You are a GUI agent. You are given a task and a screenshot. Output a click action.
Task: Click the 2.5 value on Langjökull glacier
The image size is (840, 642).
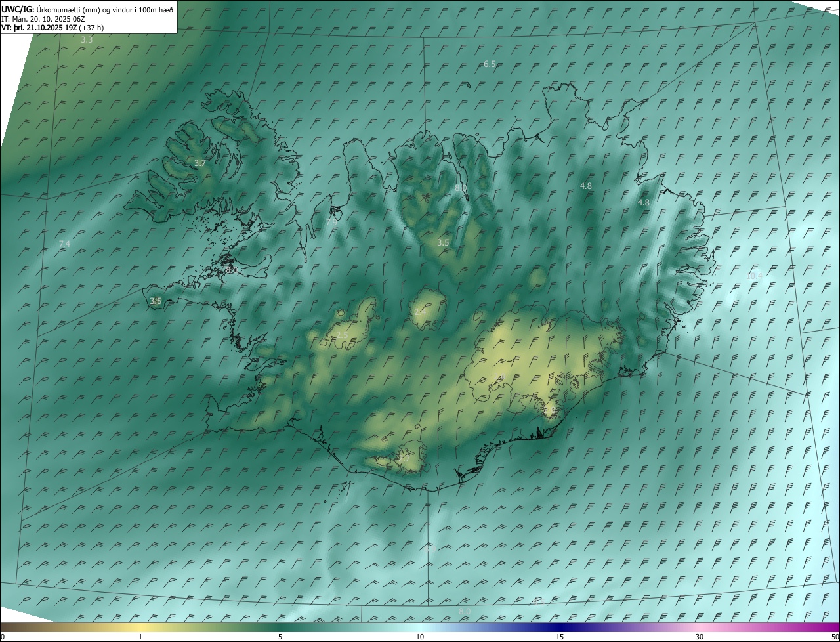click(x=342, y=335)
